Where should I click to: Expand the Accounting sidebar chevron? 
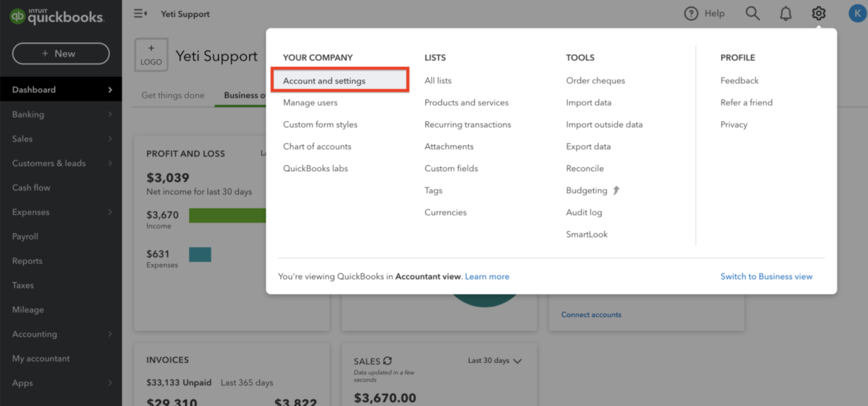[110, 334]
